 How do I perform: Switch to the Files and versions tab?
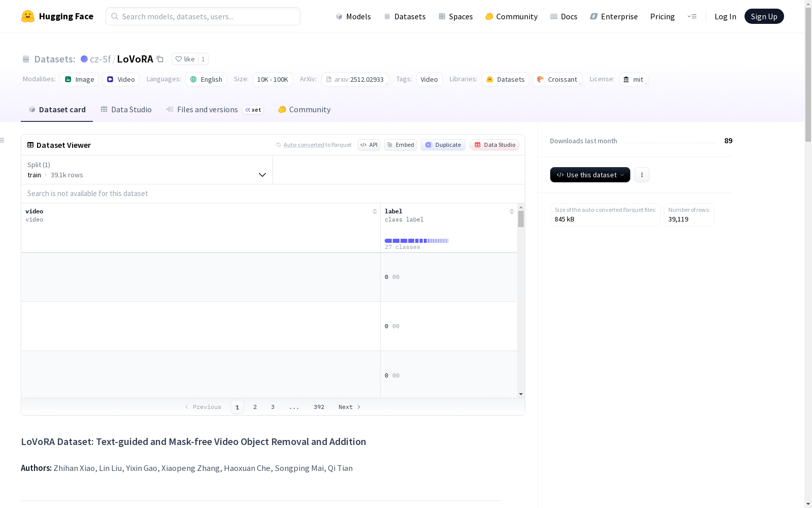(207, 110)
